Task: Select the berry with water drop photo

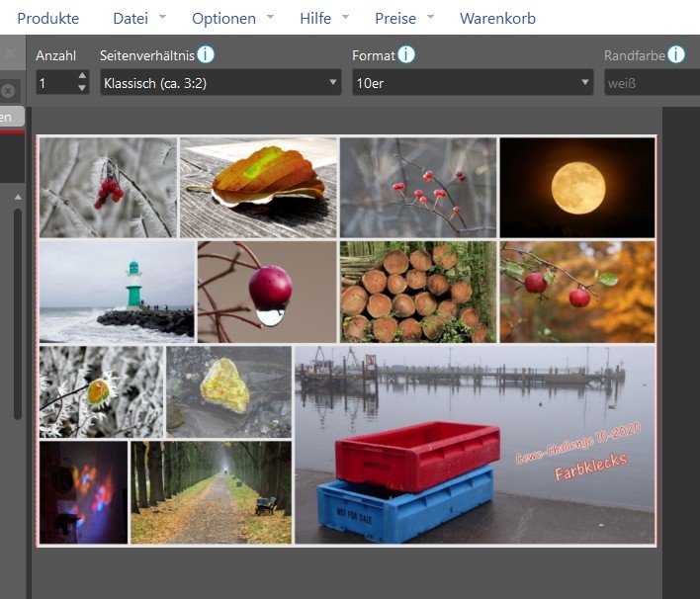Action: click(x=267, y=292)
